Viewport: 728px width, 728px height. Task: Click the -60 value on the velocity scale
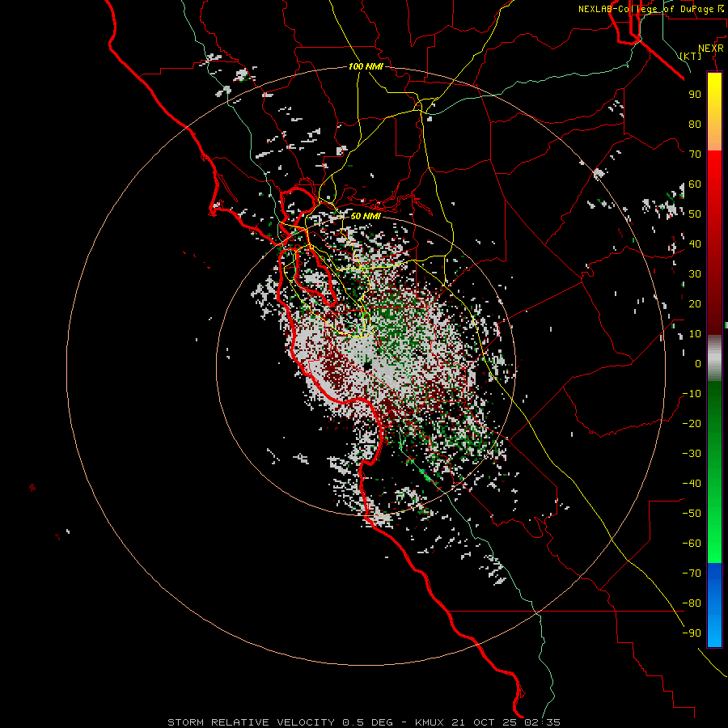coord(692,544)
